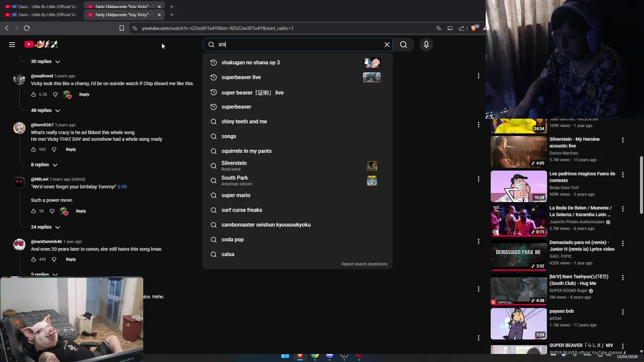Choose suggestion 'surf curse freaks'
This screenshot has width=644, height=362.
297,210
